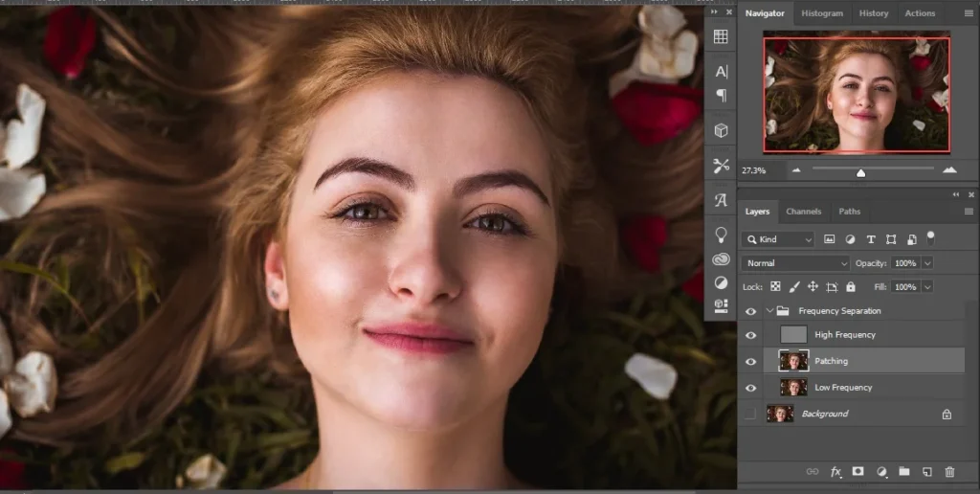The width and height of the screenshot is (980, 494).
Task: Show the Background layer
Action: click(750, 414)
